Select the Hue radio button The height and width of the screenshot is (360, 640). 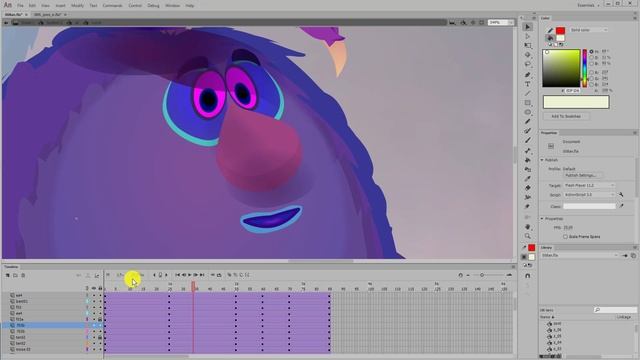pos(591,52)
